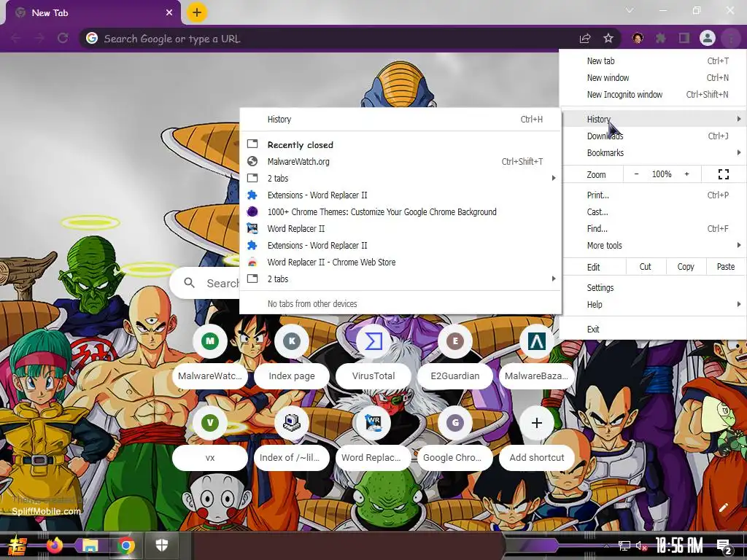This screenshot has width=747, height=560.
Task: Choose New Incognito window
Action: point(654,94)
